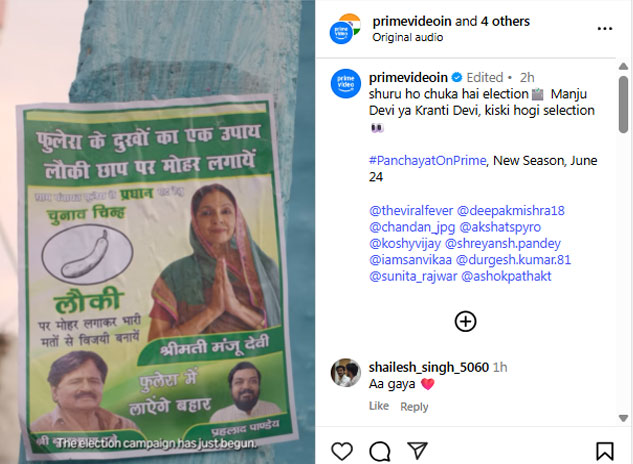Viewport: 633px width, 464px height.
Task: Click the scrollbar up arrow in comments
Action: [623, 66]
